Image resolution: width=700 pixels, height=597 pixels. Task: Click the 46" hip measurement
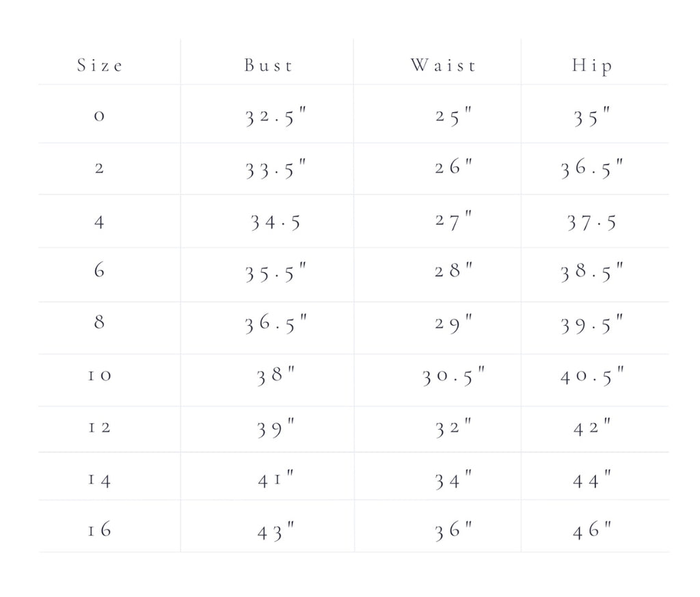[592, 531]
